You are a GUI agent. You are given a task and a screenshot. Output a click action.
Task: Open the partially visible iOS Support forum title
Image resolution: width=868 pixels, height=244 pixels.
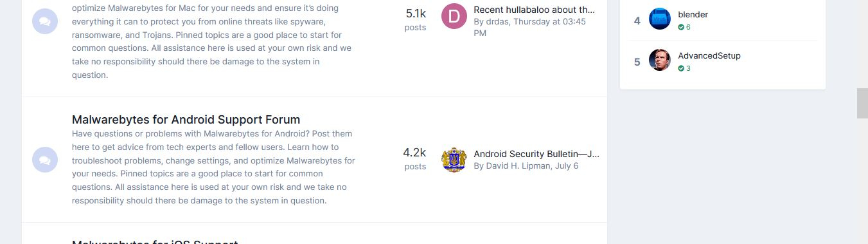pos(155,241)
